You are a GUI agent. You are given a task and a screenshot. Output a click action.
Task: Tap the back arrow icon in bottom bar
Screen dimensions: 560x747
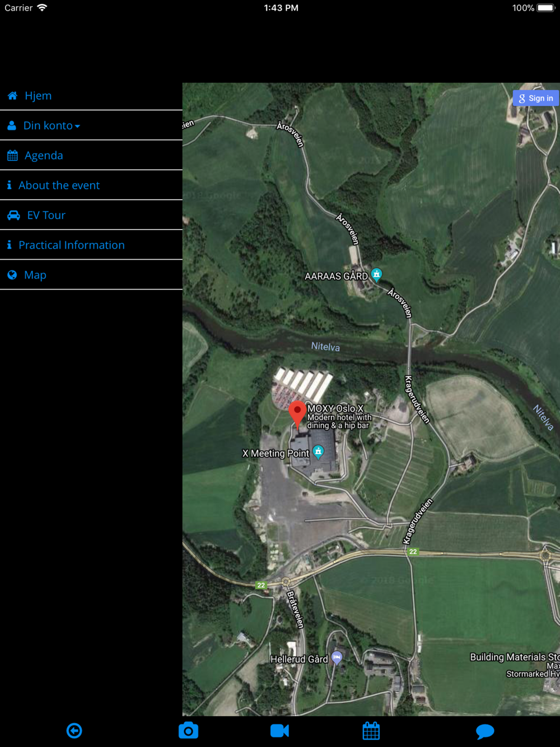[74, 731]
